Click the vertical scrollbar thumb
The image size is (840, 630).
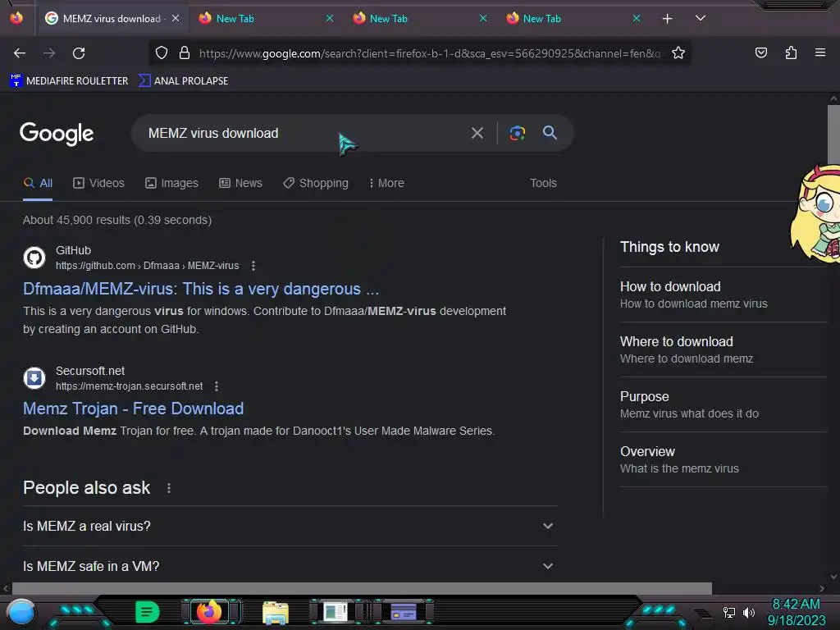(x=833, y=134)
